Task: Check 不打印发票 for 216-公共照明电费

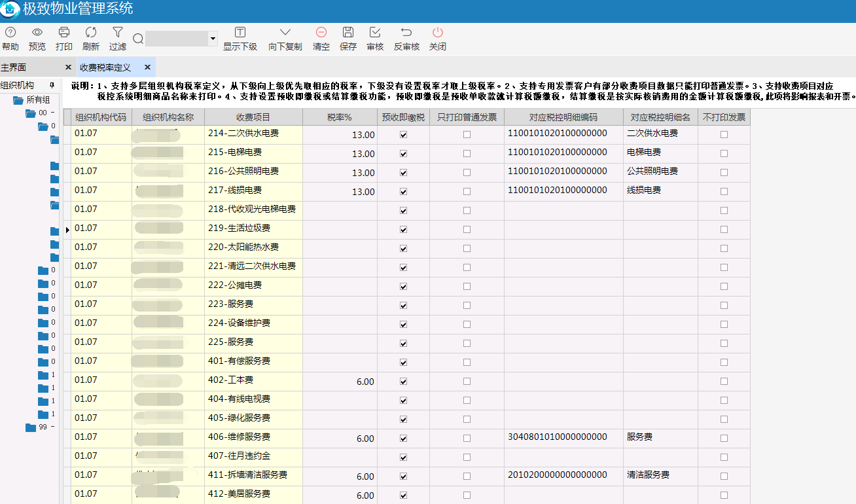Action: (x=724, y=173)
